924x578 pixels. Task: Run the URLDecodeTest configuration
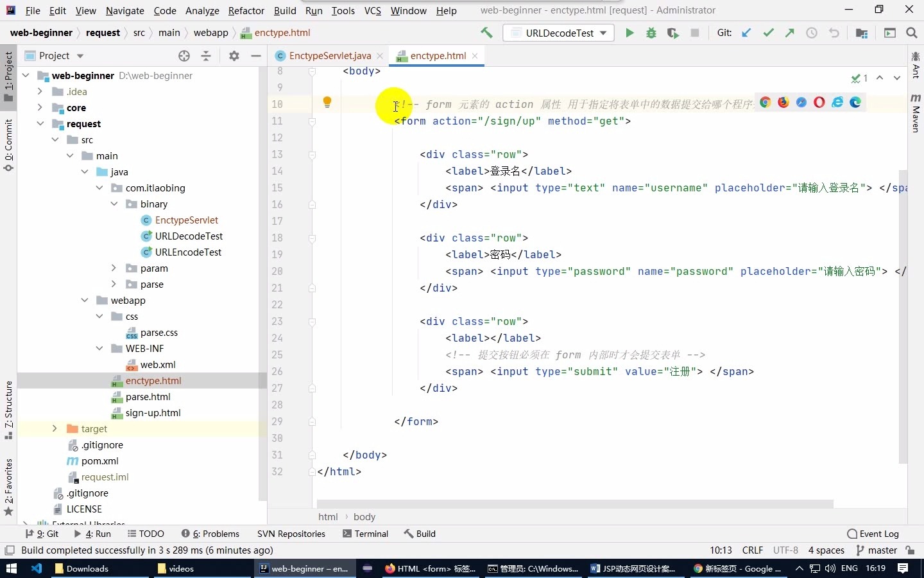630,33
